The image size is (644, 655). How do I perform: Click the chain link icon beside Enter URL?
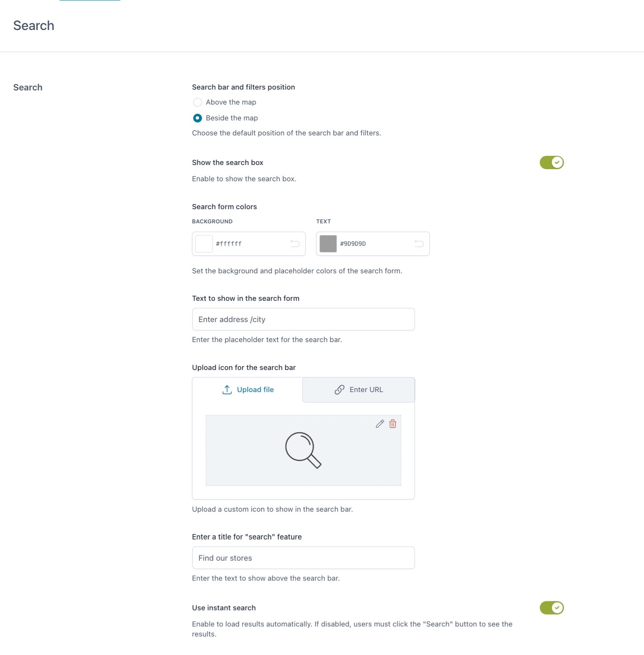pos(339,390)
